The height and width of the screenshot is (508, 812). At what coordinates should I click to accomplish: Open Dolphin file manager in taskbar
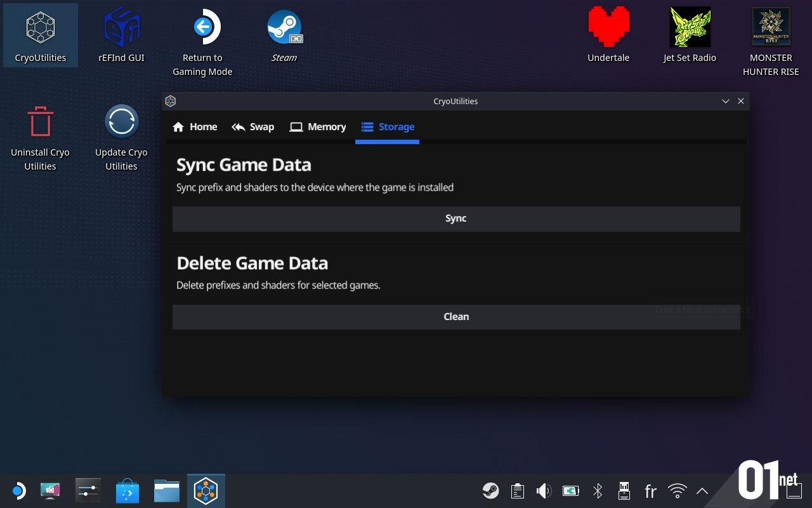tap(167, 491)
